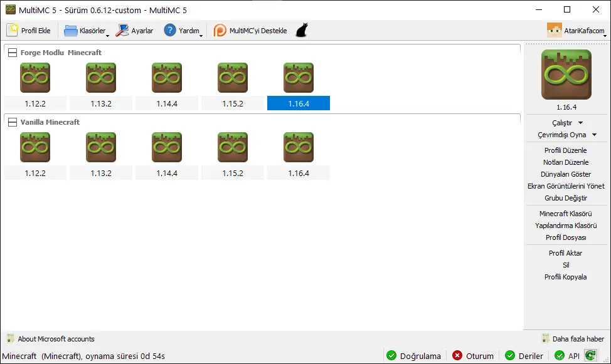Viewport: 611px width, 364px height.
Task: Click the Doğrulama status indicator
Action: (x=413, y=356)
